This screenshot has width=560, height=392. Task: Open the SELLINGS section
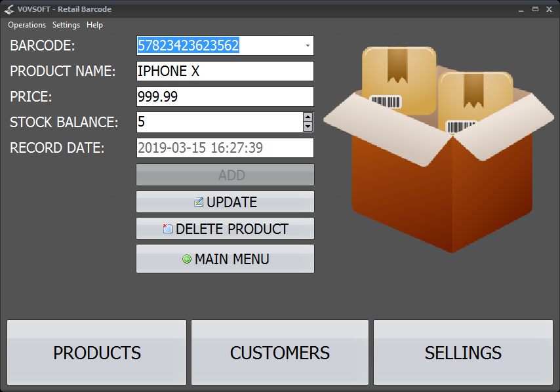point(462,352)
